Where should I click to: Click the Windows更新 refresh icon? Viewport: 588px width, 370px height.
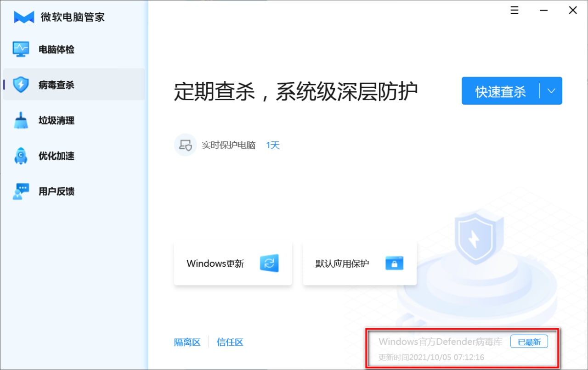coord(269,263)
